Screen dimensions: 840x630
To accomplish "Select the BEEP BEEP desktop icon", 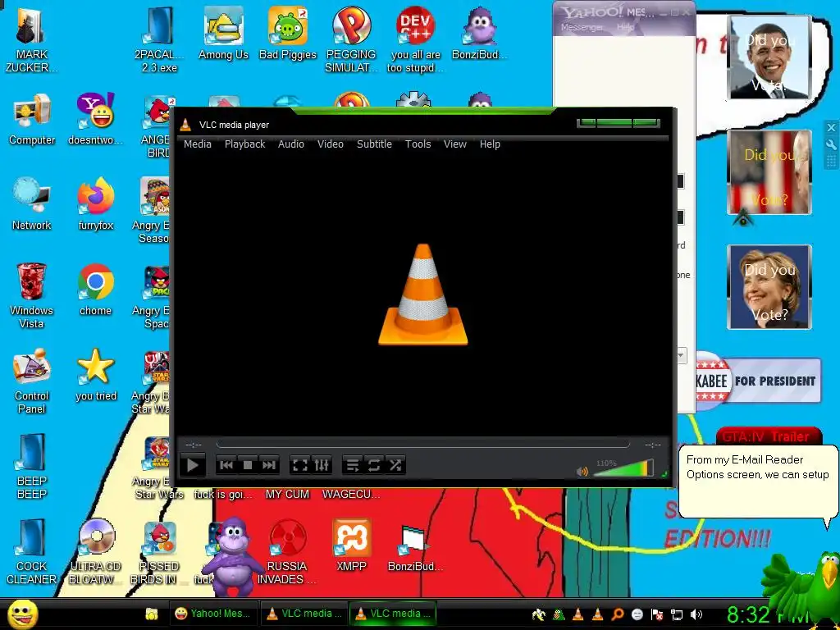I will (32, 467).
